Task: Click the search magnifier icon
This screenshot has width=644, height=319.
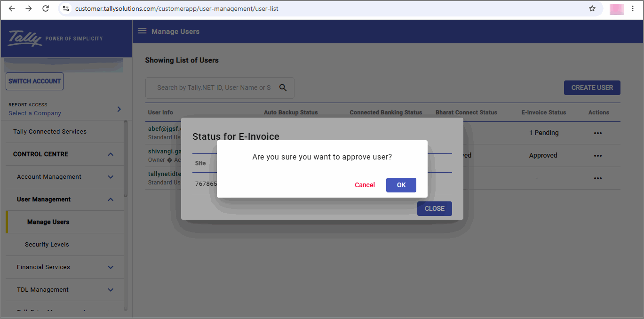Action: coord(283,88)
